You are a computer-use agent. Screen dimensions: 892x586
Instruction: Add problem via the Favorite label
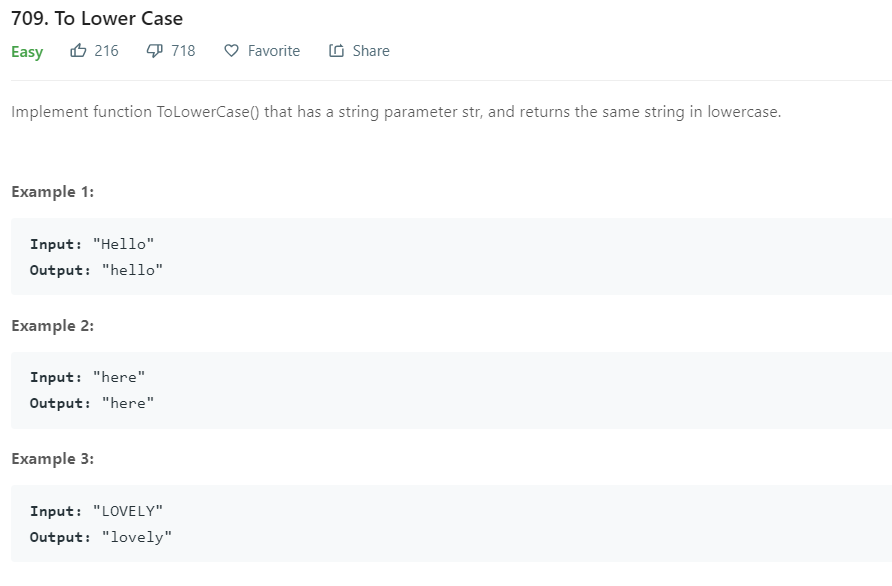point(273,51)
